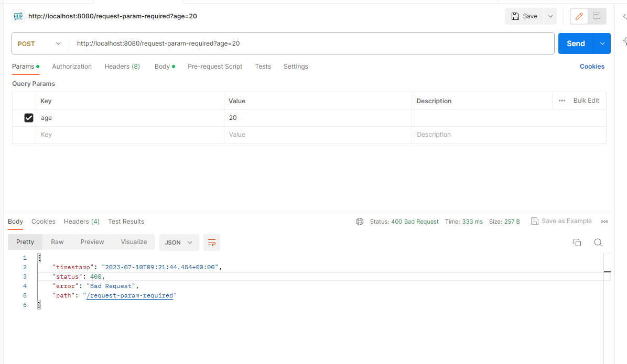Enable the empty parameter row checkbox
This screenshot has width=627, height=364.
click(29, 134)
